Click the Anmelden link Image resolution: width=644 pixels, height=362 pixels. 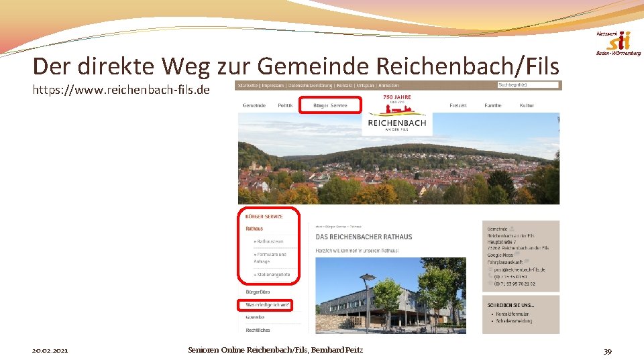pyautogui.click(x=388, y=85)
